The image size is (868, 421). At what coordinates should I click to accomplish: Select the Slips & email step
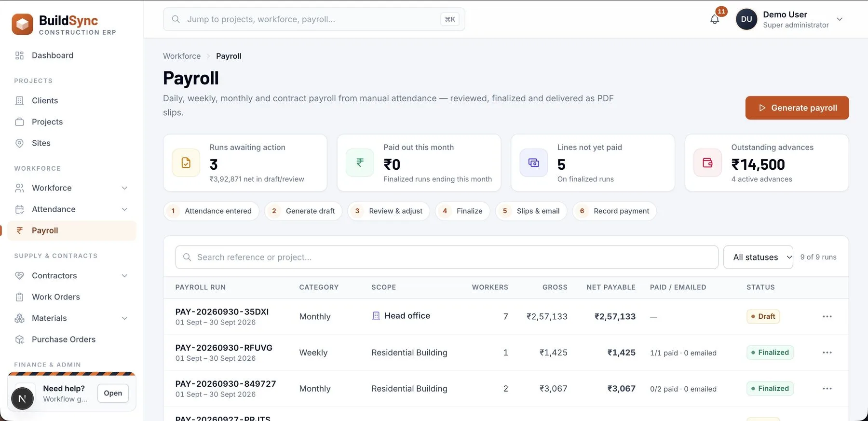[531, 211]
